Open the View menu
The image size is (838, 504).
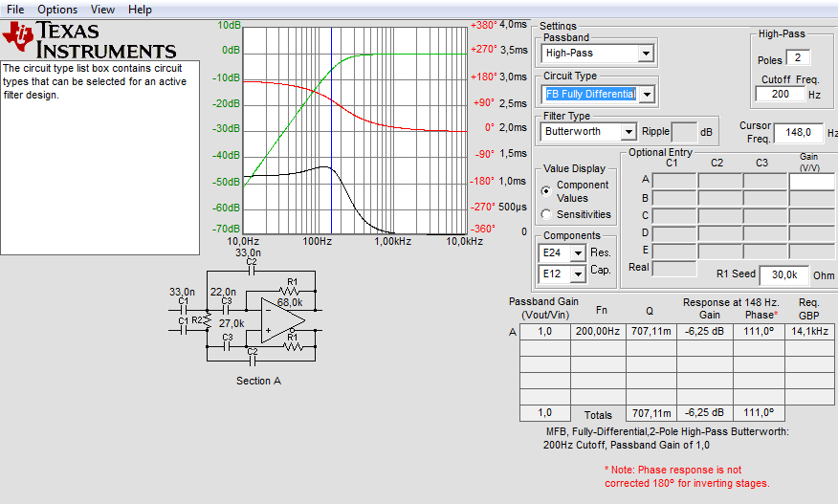tap(102, 10)
